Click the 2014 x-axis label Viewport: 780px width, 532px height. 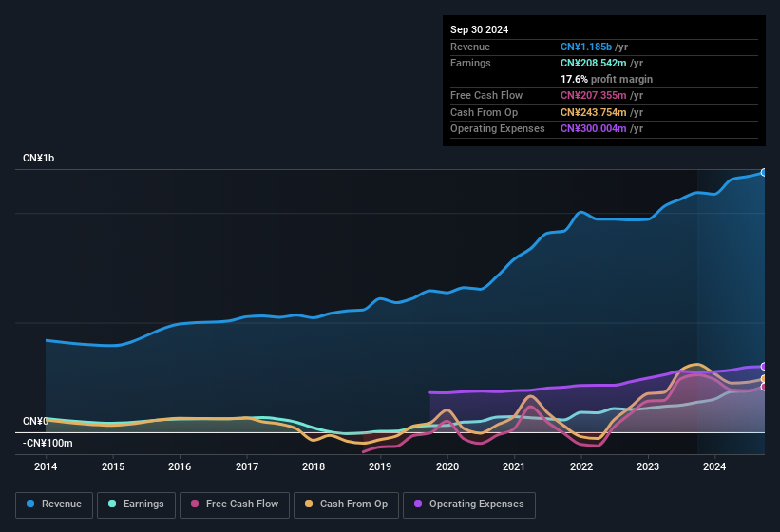click(x=46, y=466)
